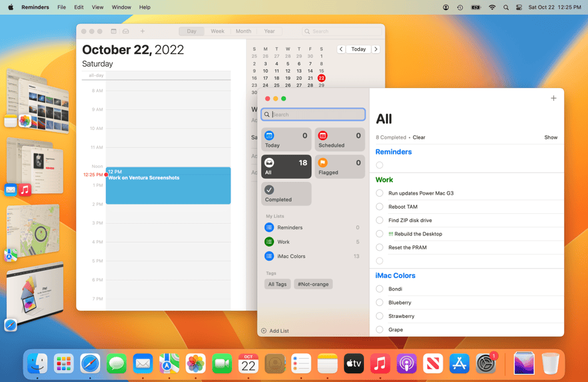Switch to Safari Stage Manager thumbnail
The height and width of the screenshot is (382, 588).
tap(35, 293)
